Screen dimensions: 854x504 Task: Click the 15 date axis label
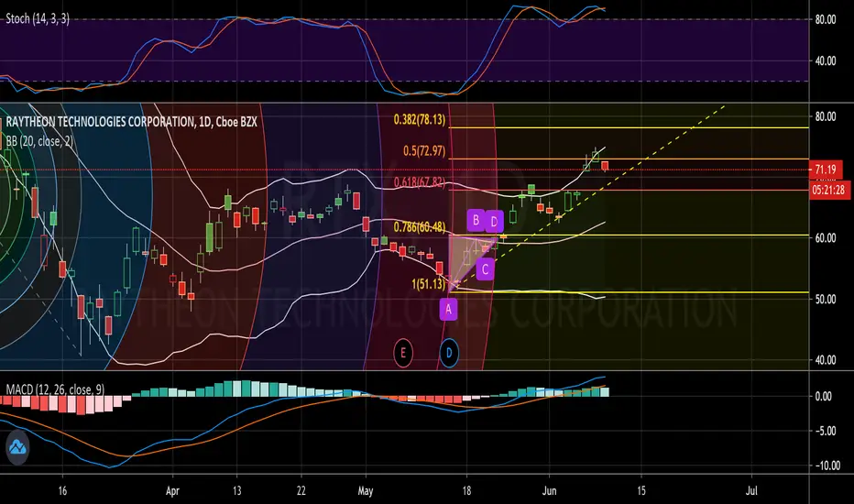pos(641,491)
